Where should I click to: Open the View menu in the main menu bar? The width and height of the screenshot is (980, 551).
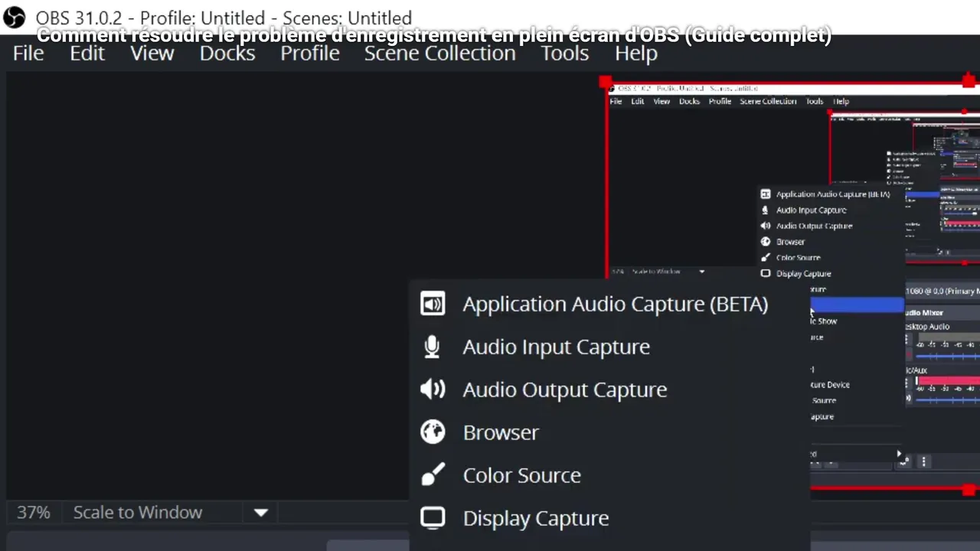tap(152, 53)
